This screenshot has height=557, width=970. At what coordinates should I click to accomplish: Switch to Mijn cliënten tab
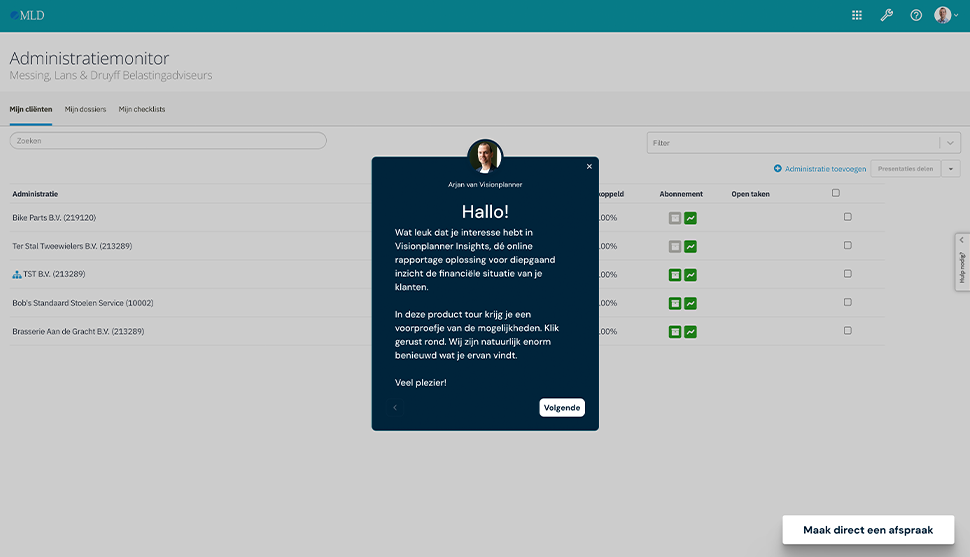click(x=31, y=110)
